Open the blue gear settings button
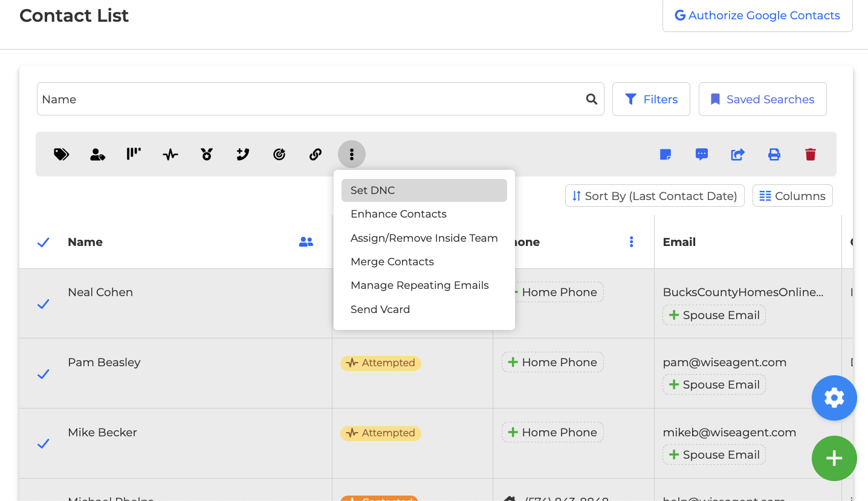Viewport: 868px width, 501px height. [x=834, y=398]
